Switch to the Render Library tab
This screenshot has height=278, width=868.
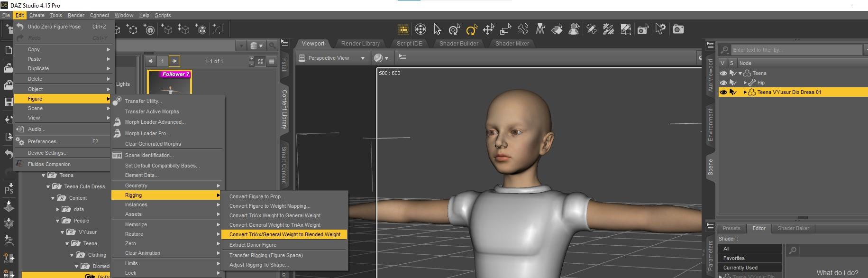pyautogui.click(x=360, y=44)
